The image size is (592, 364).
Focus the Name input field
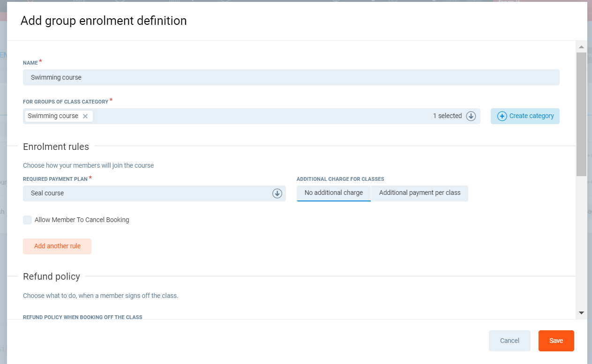(x=291, y=78)
